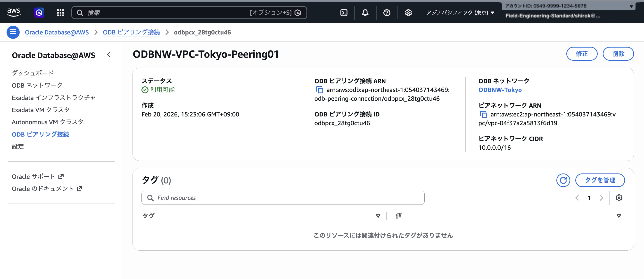Open Exadata インフラストラクチャ in sidebar
This screenshot has height=279, width=644.
click(x=54, y=97)
